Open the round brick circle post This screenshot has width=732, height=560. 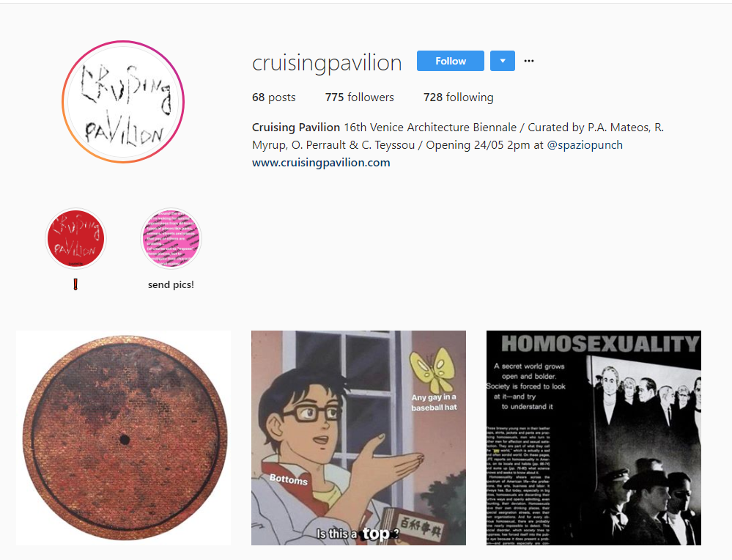(x=123, y=438)
